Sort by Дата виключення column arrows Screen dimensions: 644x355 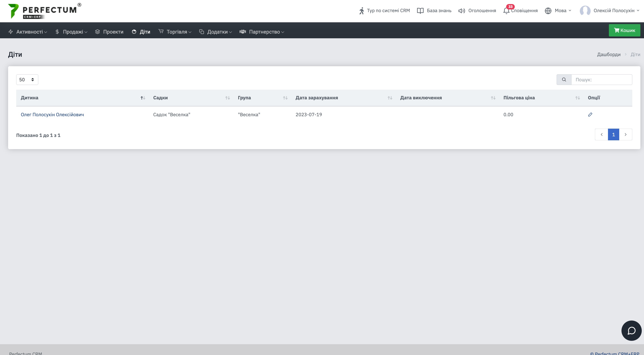coord(493,98)
